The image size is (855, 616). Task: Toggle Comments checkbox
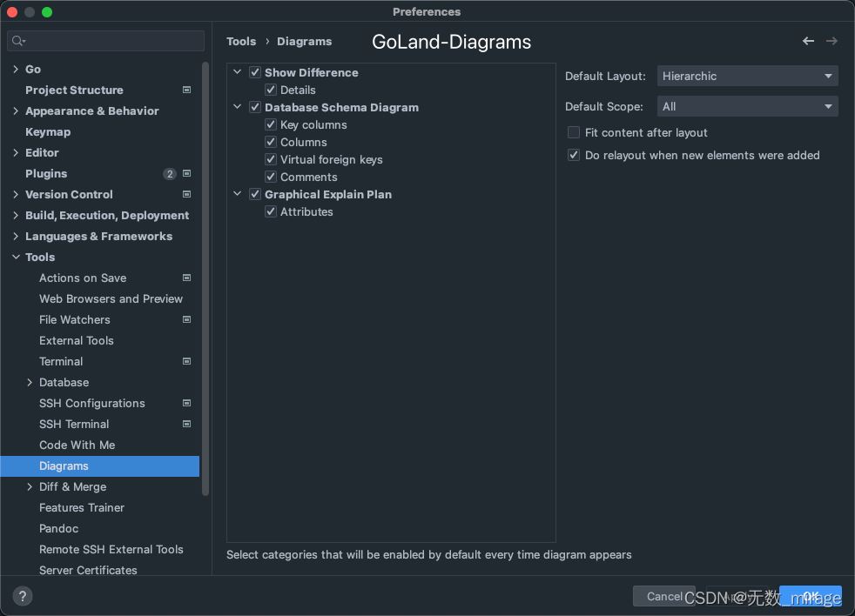tap(271, 177)
